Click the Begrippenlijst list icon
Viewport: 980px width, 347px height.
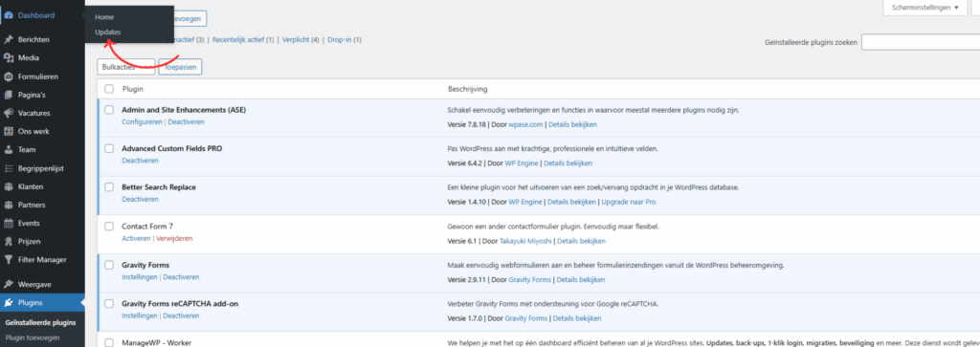[8, 168]
